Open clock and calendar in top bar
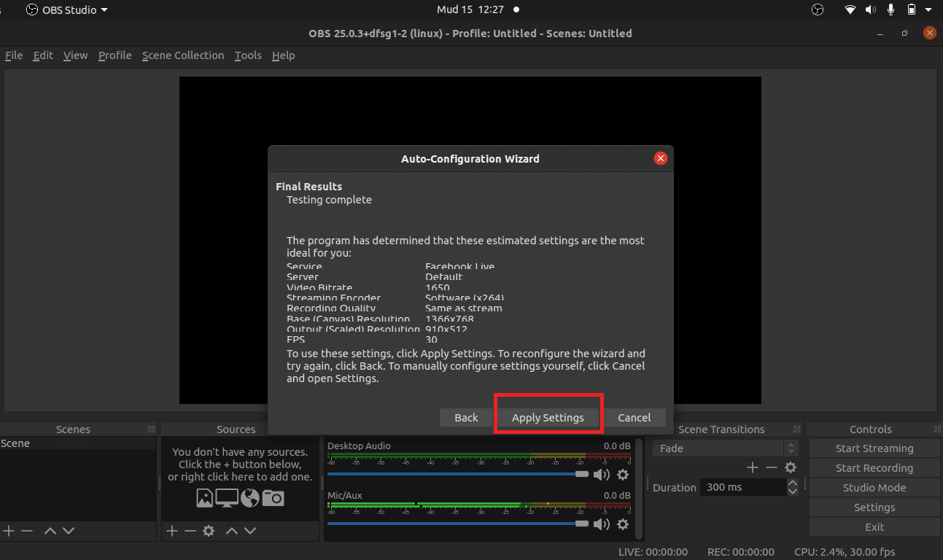This screenshot has width=943, height=560. [470, 9]
